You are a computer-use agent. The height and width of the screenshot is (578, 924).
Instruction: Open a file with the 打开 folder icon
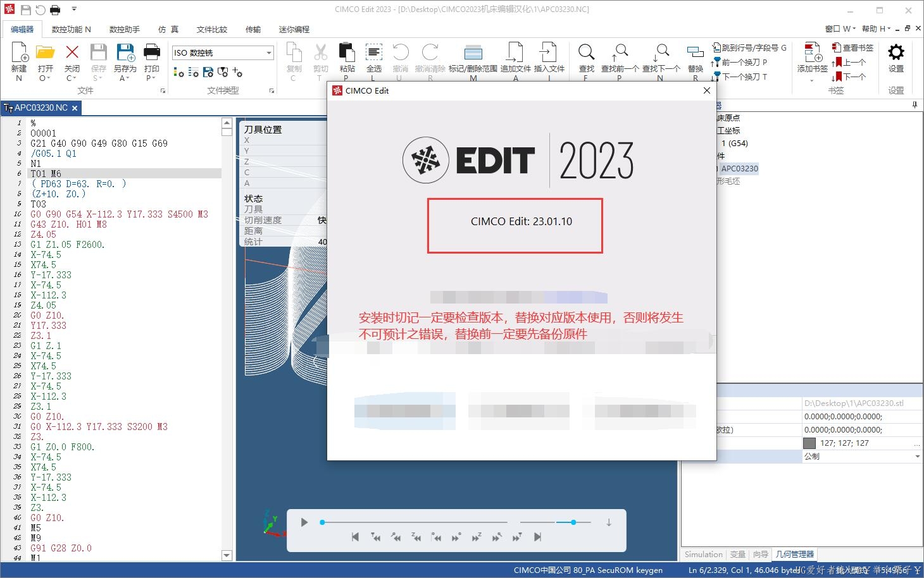(45, 52)
